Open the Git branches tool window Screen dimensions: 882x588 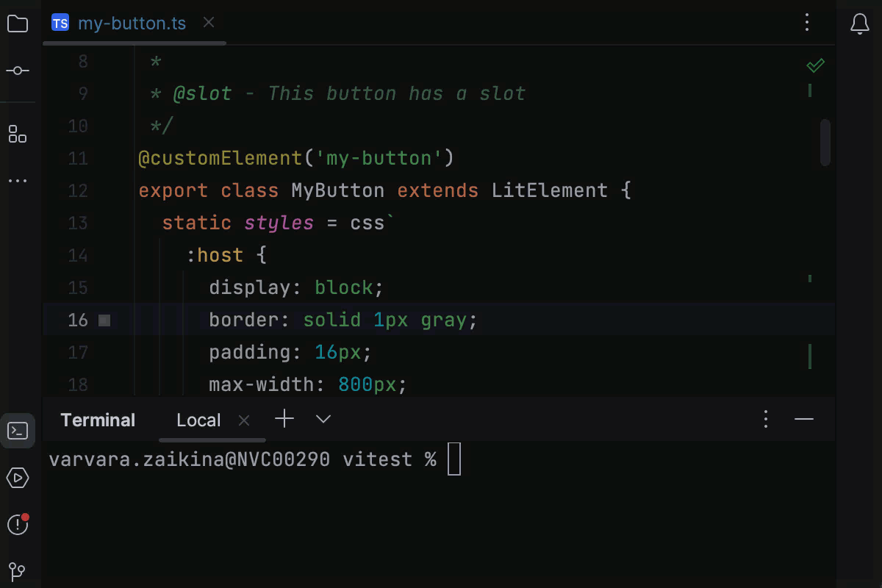tap(18, 572)
